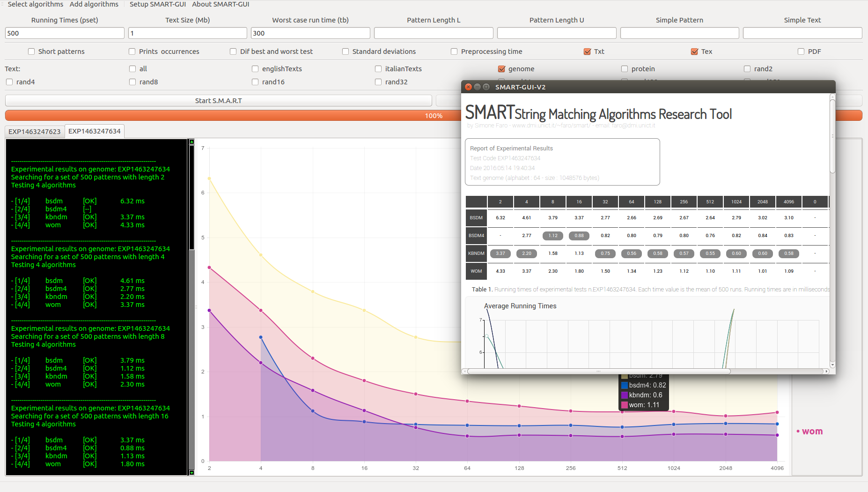Enable Dif best and worst test
Screen dimensions: 868x492
(233, 52)
